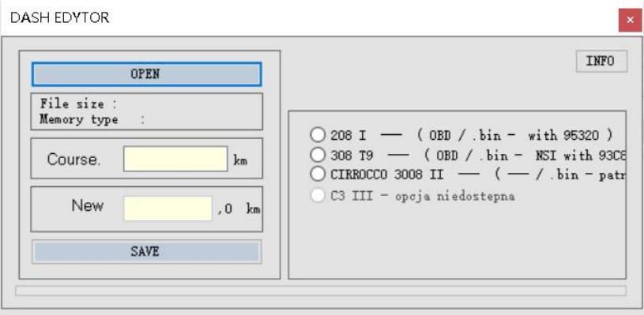Open the INFO dialog
This screenshot has height=315, width=644.
(601, 62)
